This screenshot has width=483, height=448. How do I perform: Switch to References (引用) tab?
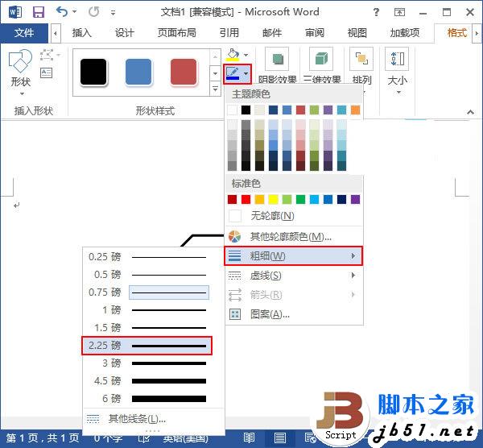[229, 33]
